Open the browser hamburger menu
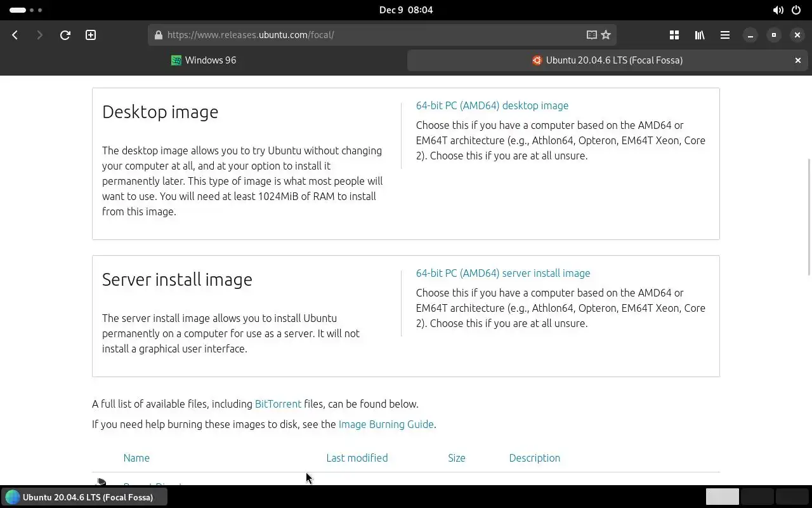This screenshot has height=508, width=812. (x=724, y=35)
